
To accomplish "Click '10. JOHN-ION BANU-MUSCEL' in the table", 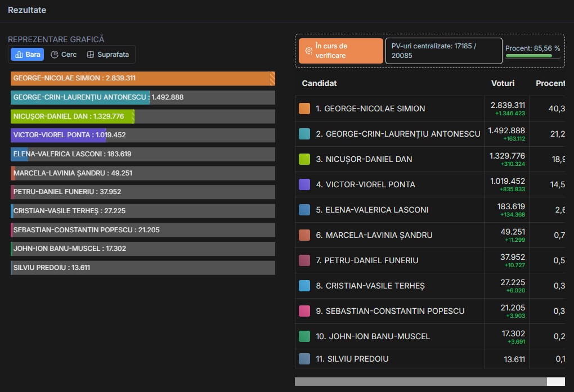I will tap(373, 336).
